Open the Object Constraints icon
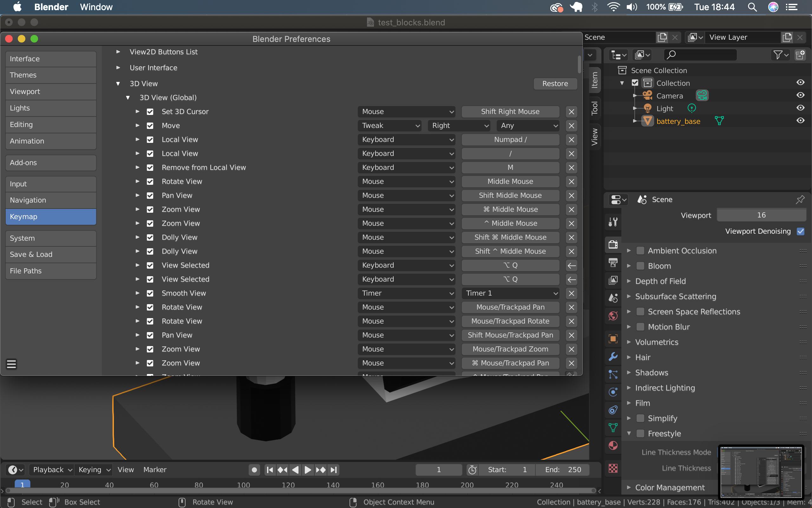The height and width of the screenshot is (508, 812). 613,410
